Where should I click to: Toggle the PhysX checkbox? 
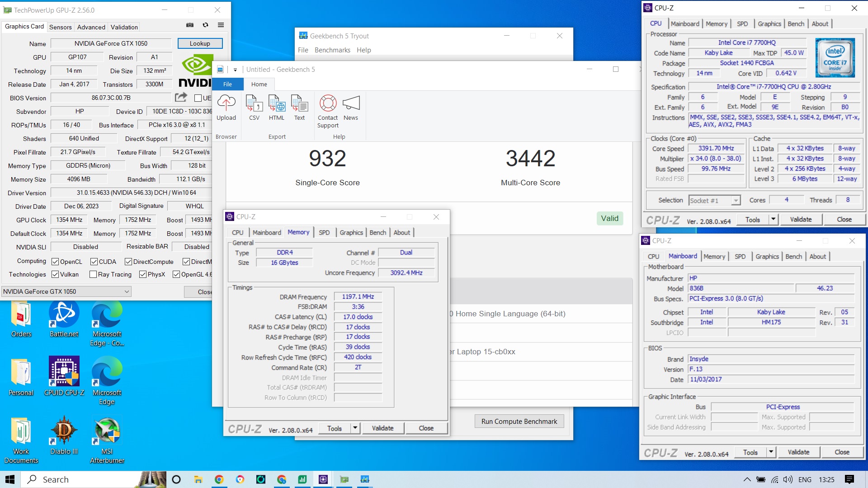point(143,274)
